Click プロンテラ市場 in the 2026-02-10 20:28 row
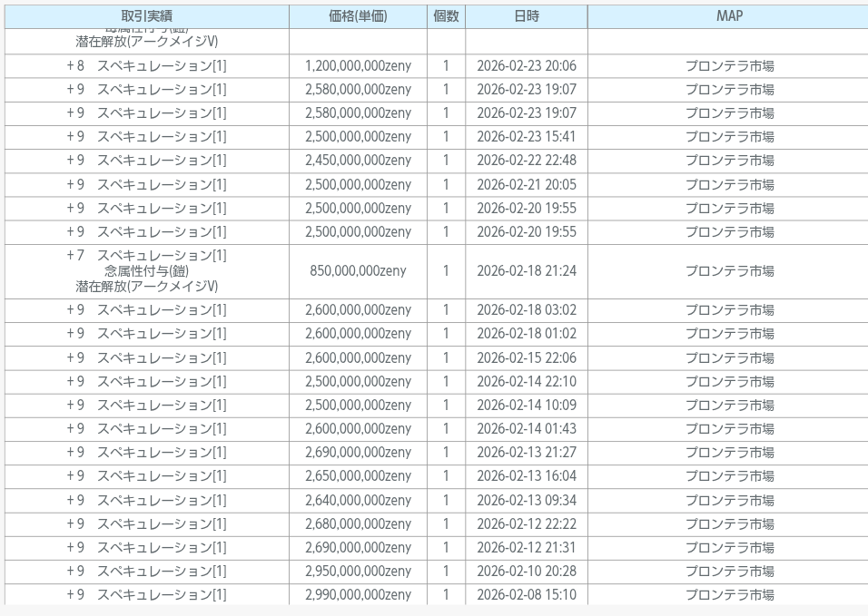Screen dimensions: 868x616 [729, 572]
